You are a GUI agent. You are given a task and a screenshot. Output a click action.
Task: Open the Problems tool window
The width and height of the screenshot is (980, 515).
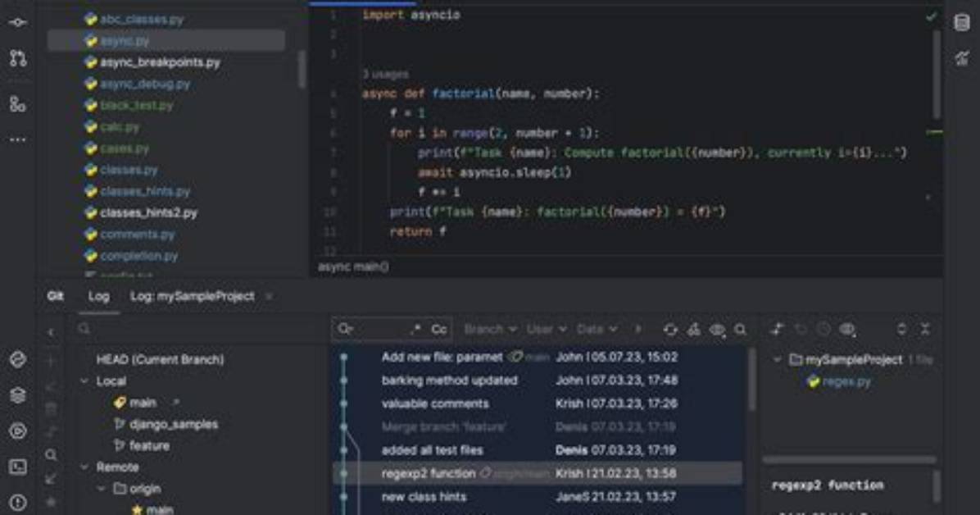17,503
